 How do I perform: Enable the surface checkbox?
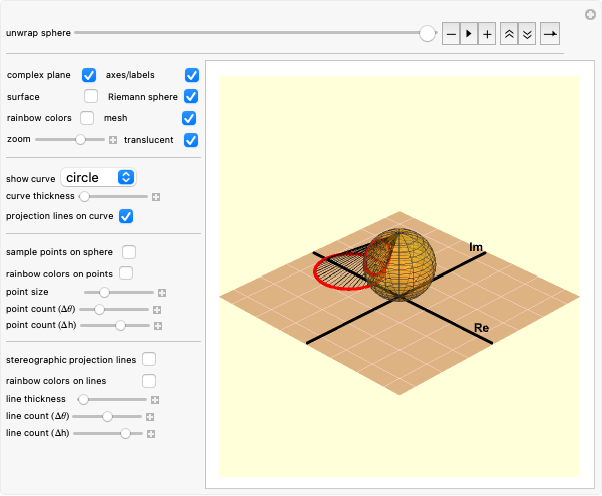click(91, 96)
